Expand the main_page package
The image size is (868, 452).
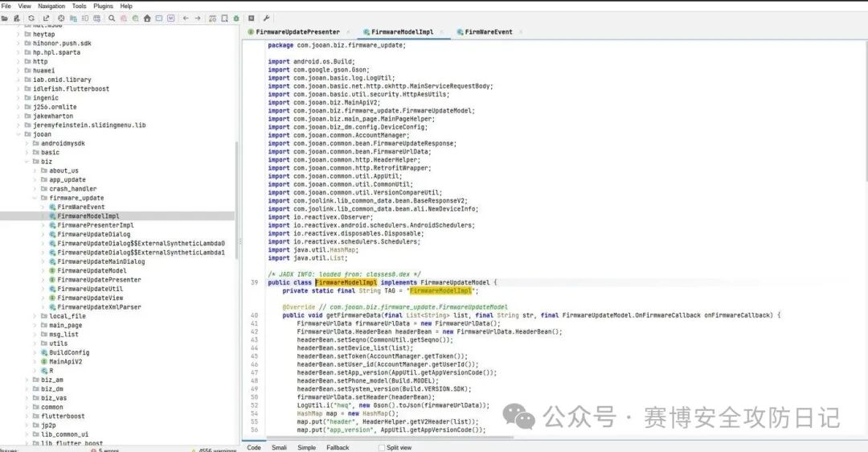[x=35, y=325]
